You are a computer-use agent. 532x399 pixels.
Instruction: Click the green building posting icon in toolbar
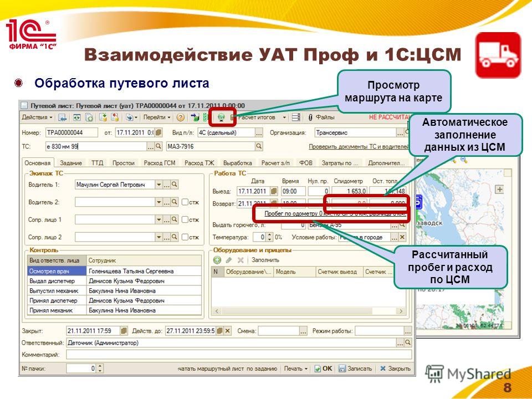[195, 117]
